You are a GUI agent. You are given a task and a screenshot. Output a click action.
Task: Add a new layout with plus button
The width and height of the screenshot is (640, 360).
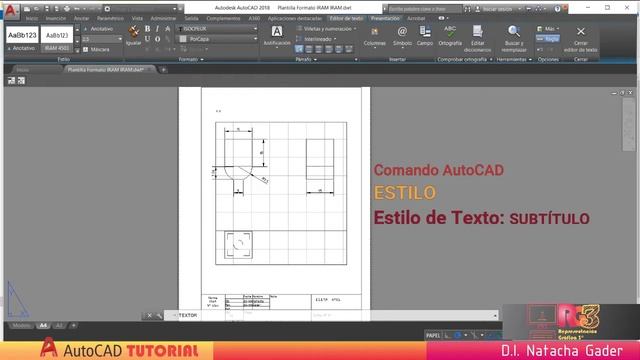[73, 326]
